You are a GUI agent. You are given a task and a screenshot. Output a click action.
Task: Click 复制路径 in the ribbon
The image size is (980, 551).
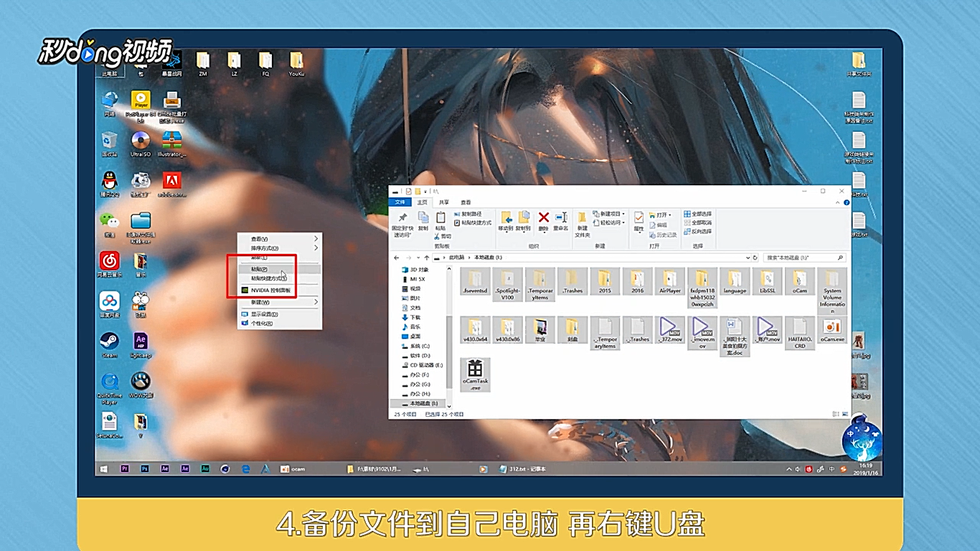pyautogui.click(x=468, y=214)
